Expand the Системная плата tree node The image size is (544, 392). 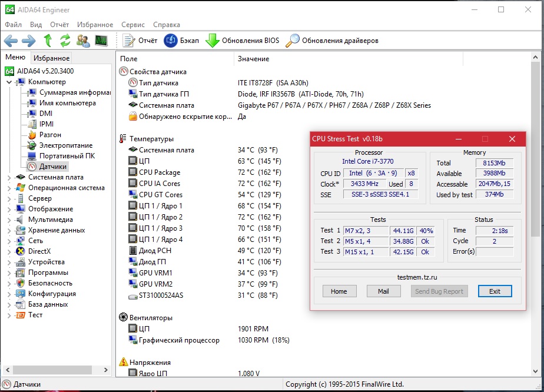click(9, 177)
